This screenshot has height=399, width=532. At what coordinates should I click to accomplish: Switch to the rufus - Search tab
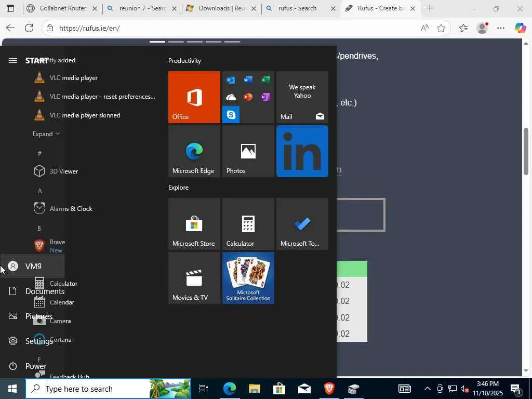click(x=301, y=8)
